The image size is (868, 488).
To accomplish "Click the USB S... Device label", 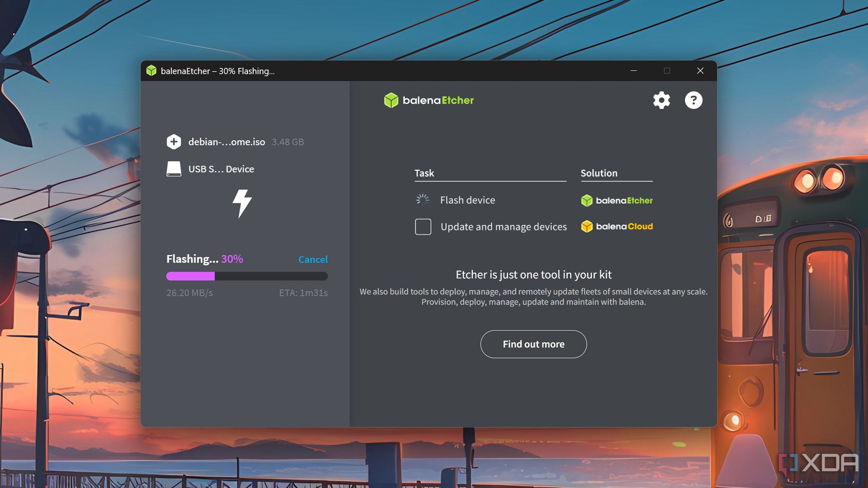I will point(221,169).
